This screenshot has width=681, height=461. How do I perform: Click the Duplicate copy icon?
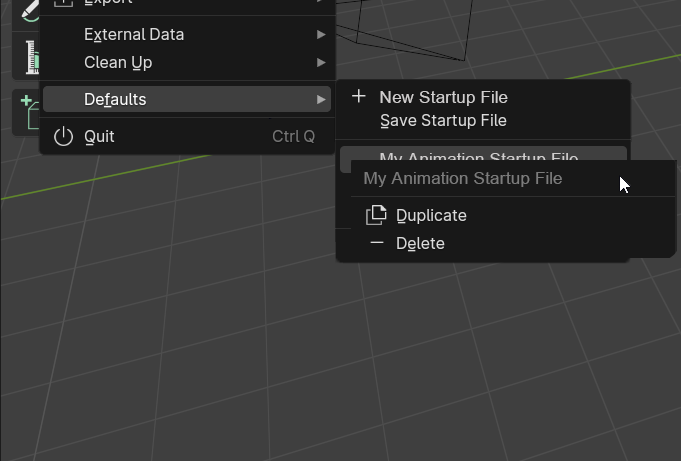376,215
